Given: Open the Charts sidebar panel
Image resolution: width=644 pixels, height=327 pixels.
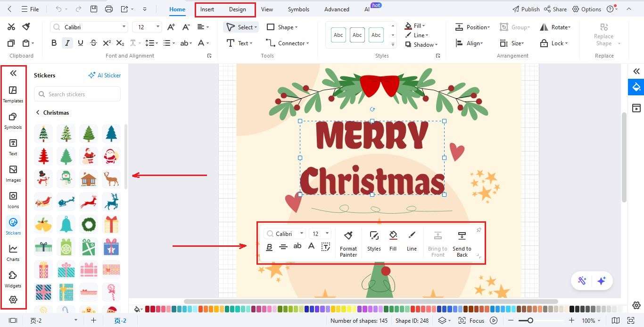Looking at the screenshot, I should [13, 252].
